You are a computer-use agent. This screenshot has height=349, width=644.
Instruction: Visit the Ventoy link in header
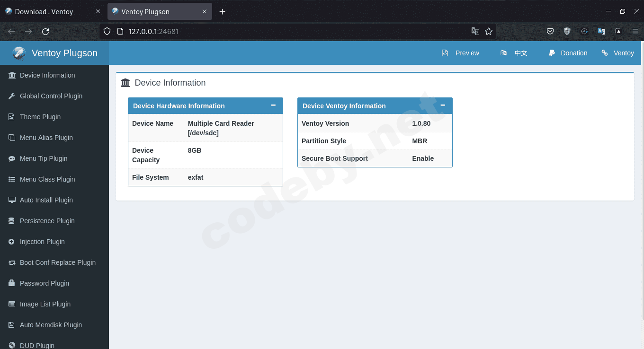[617, 53]
